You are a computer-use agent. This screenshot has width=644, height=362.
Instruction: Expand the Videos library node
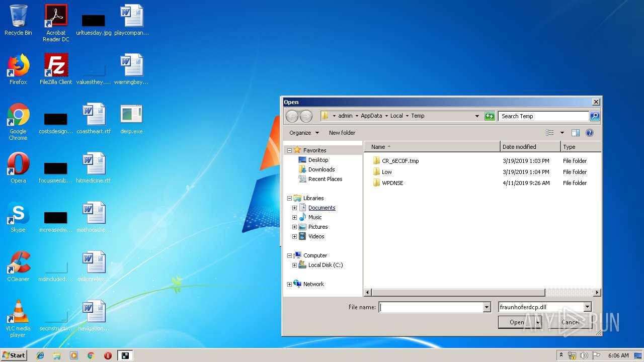coord(294,236)
